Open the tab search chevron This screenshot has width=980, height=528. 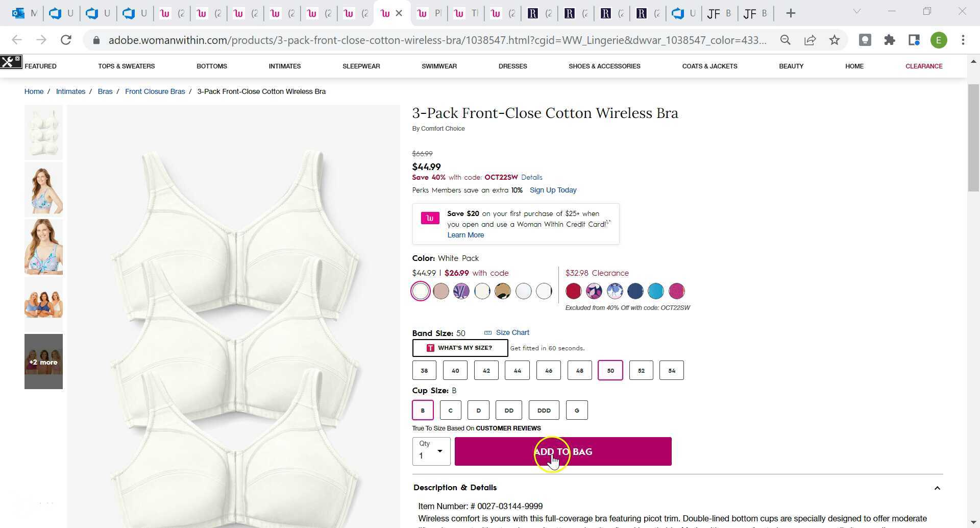point(857,12)
